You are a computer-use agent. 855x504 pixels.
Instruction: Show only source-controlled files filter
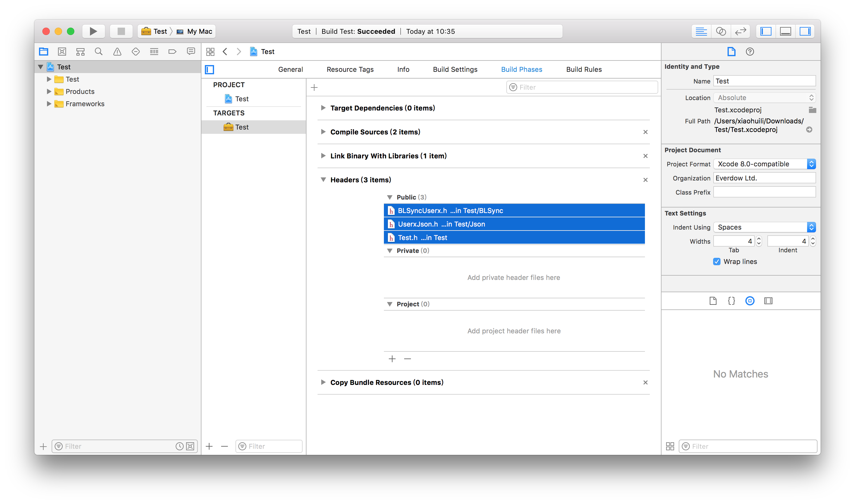coord(190,446)
